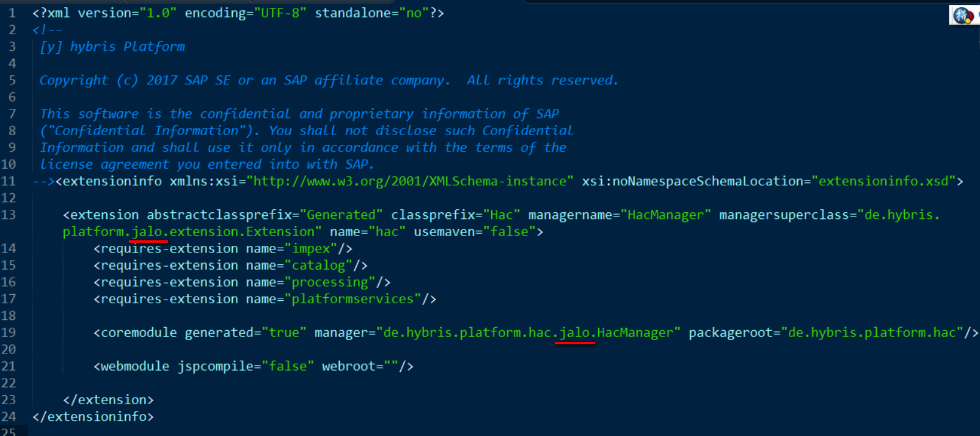Click the requires-extension value "catalog"
980x436 pixels.
(318, 265)
